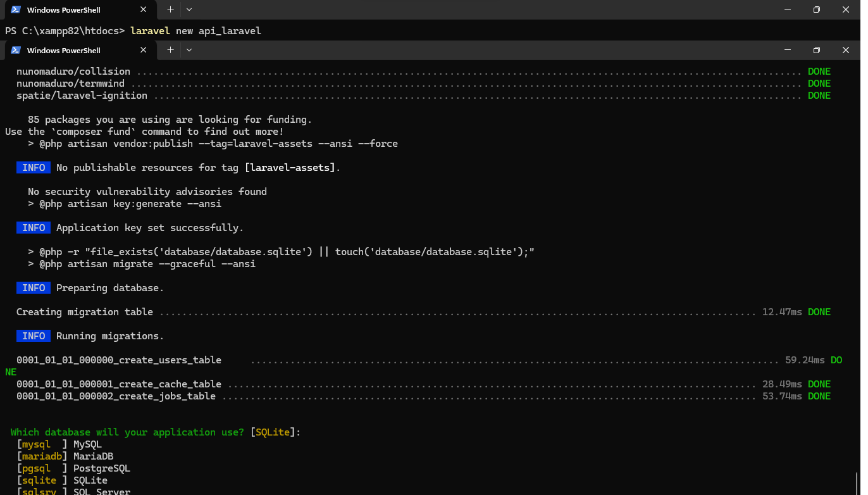
Task: Click 'Which database will your application use?' prompt
Action: 127,432
